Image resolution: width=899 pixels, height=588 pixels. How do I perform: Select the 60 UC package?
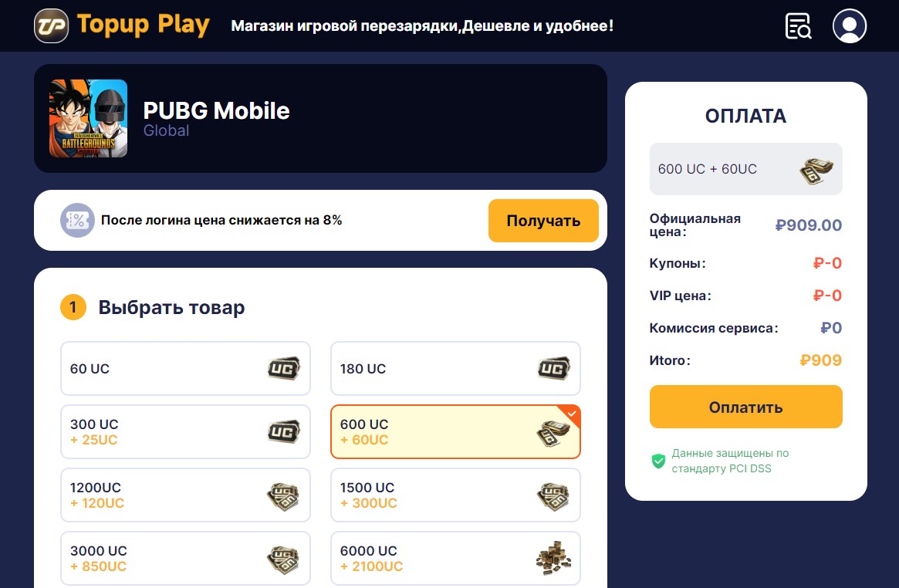pos(185,369)
